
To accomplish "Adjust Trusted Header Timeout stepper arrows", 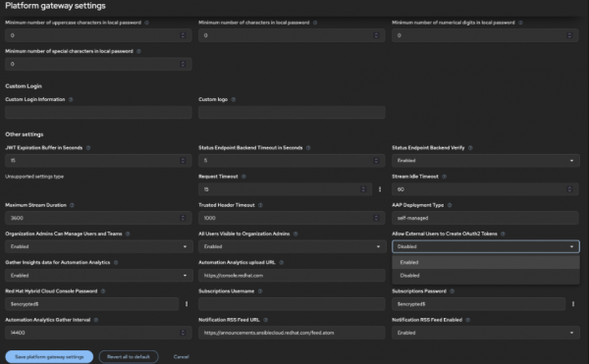I will (376, 218).
